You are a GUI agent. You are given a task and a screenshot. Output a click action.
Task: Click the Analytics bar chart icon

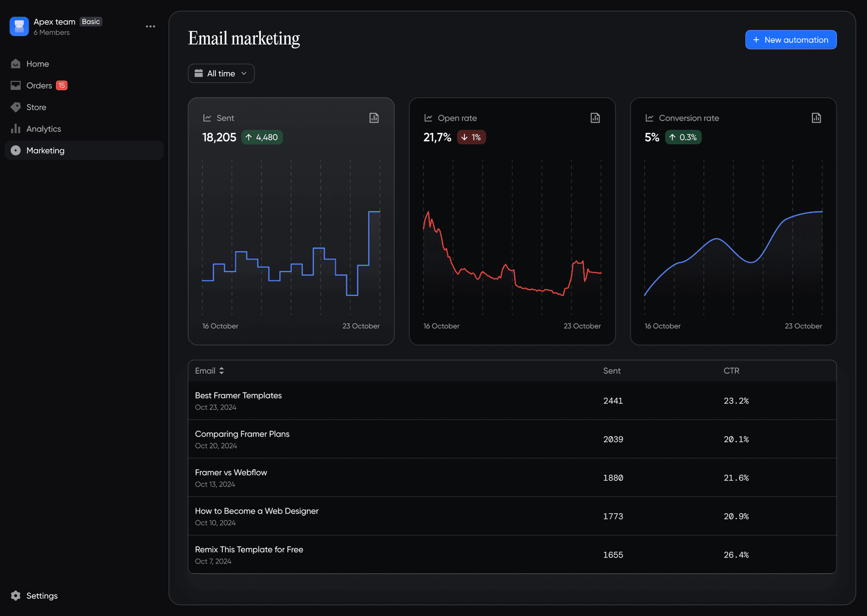[x=16, y=129]
